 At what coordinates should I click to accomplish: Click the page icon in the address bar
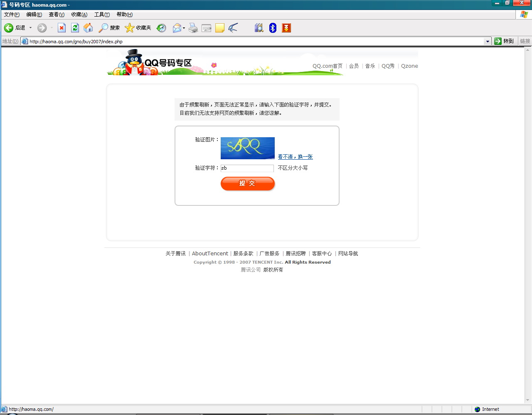click(25, 42)
